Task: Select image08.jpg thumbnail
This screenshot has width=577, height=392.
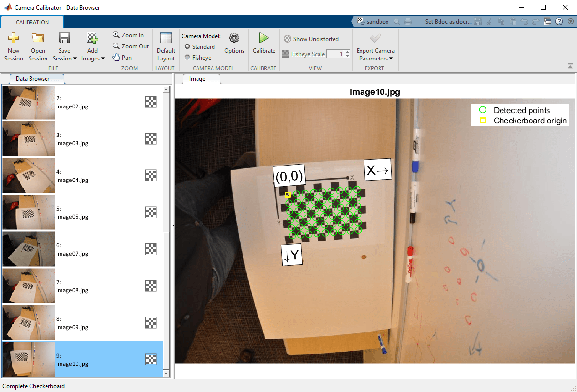Action: [29, 286]
